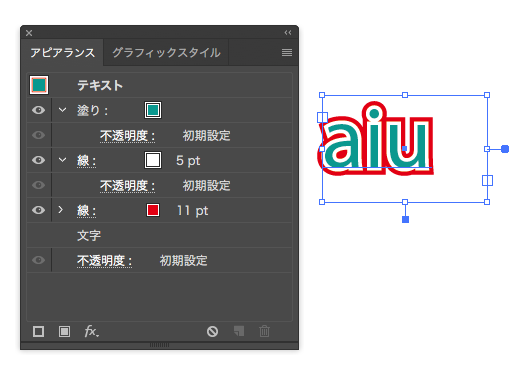The image size is (525, 372).
Task: Open the Appearance panel hamburger menu
Action: [287, 53]
